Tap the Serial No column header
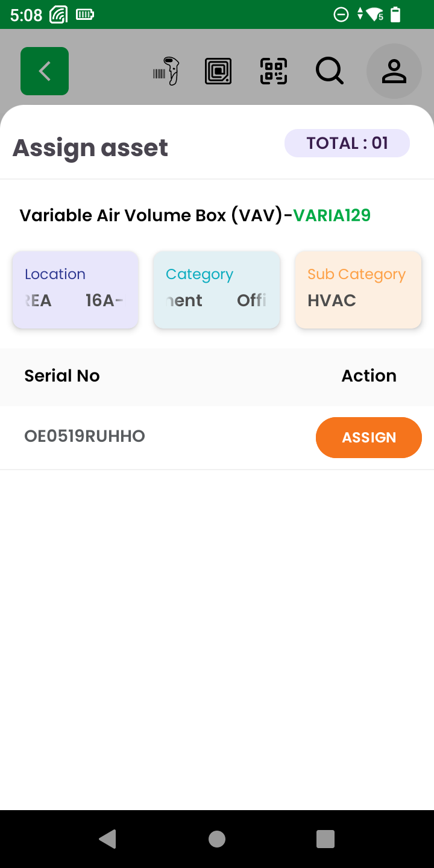The height and width of the screenshot is (868, 434). (x=62, y=376)
